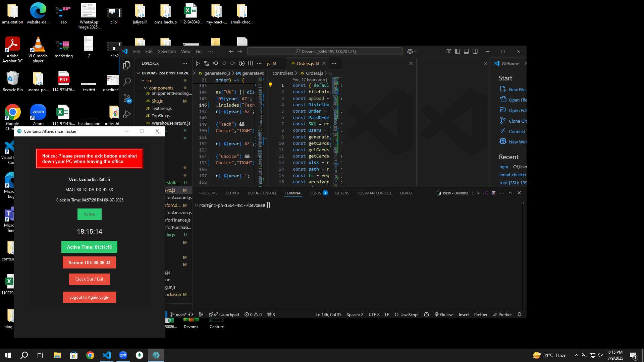Click the Clock Out / Exit button

[90, 279]
